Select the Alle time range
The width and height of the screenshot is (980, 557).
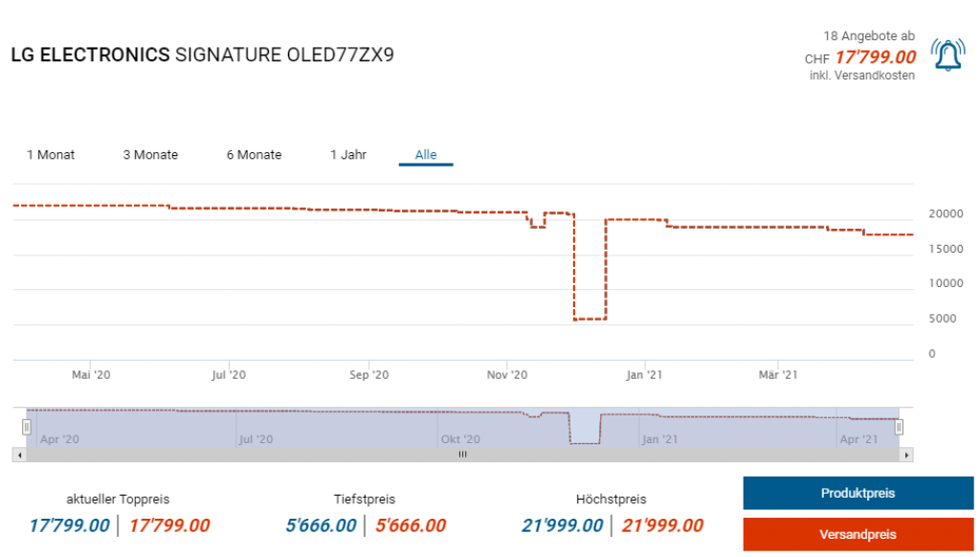[x=426, y=154]
